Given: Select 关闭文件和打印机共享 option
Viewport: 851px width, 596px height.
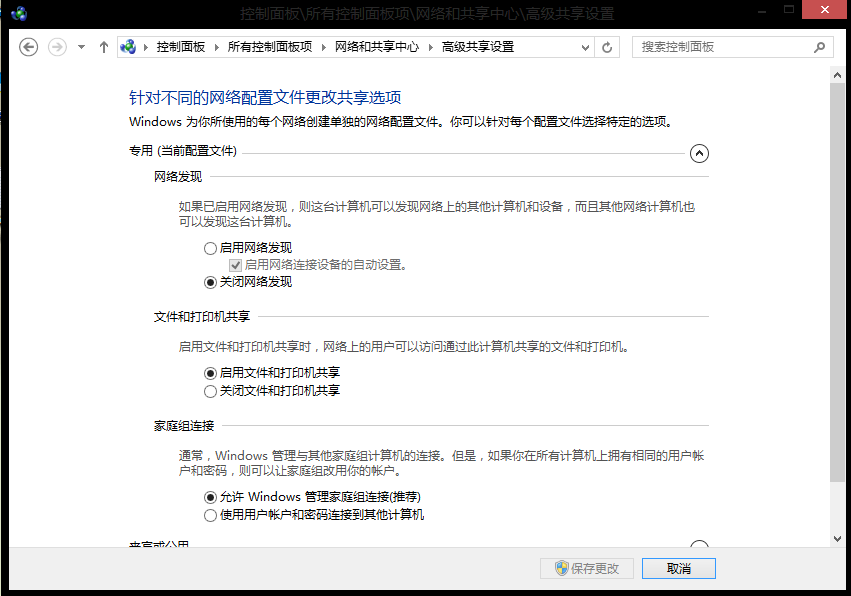Looking at the screenshot, I should [x=210, y=391].
